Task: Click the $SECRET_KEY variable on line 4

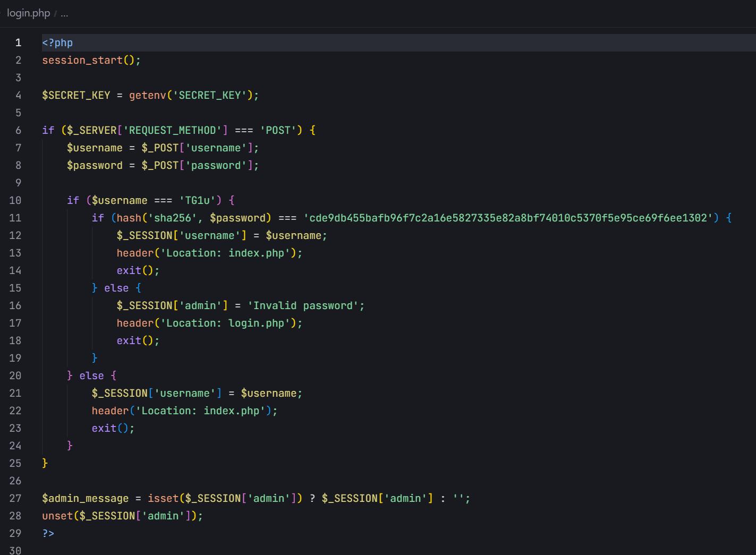Action: 76,95
